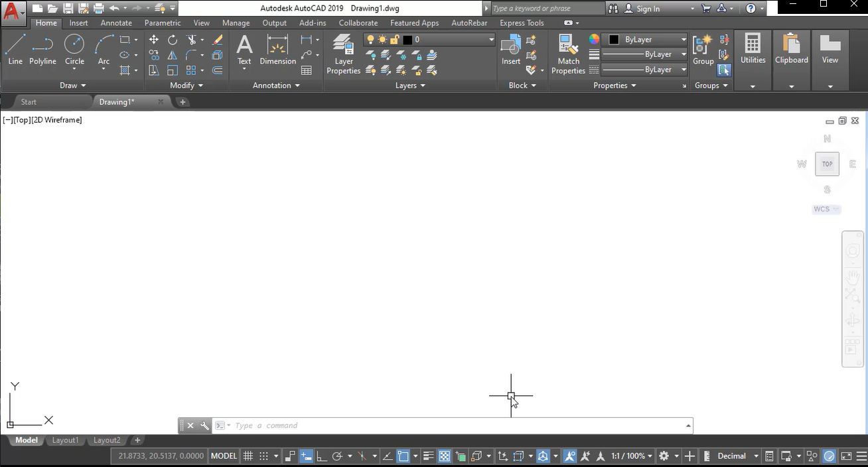Expand the Modify panel

186,86
